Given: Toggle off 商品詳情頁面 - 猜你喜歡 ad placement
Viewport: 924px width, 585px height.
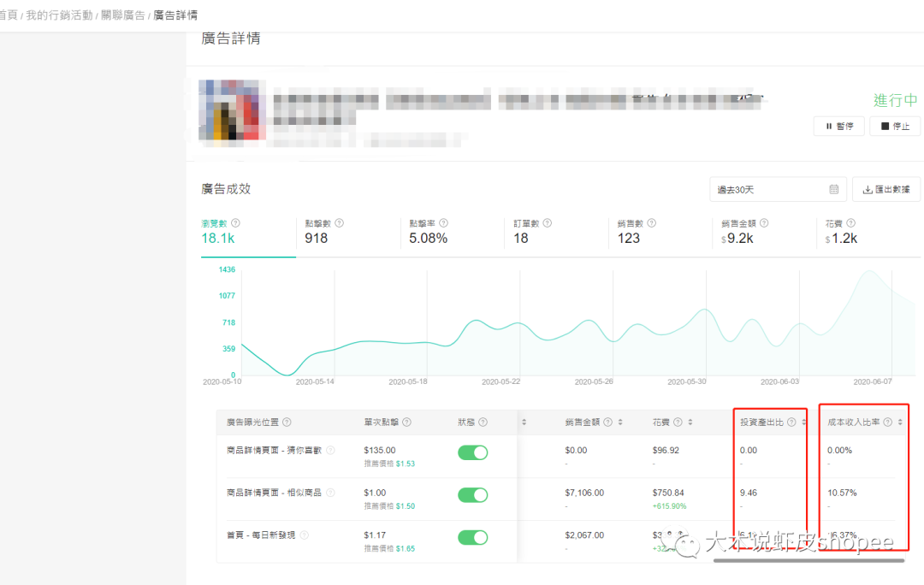Looking at the screenshot, I should point(472,452).
